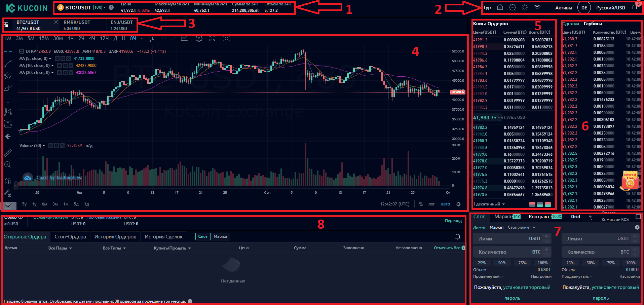
Task: Click the undo arrow in chart toolbar
Action: click(x=164, y=39)
